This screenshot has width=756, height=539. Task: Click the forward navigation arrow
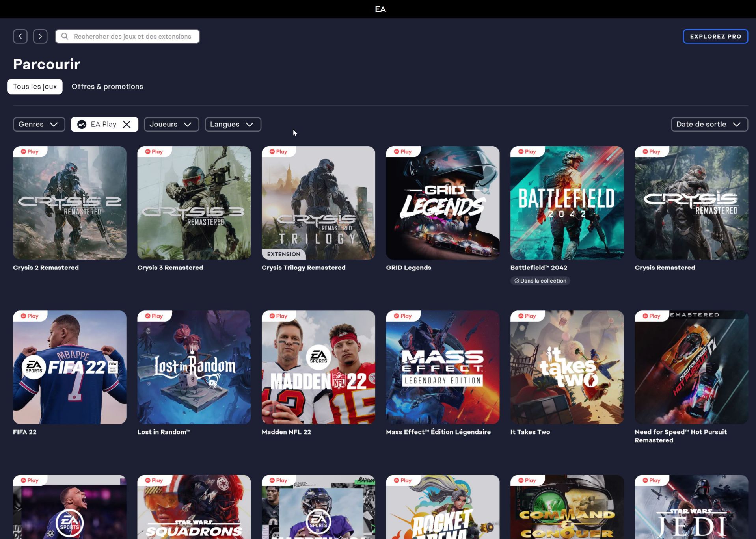(x=40, y=36)
